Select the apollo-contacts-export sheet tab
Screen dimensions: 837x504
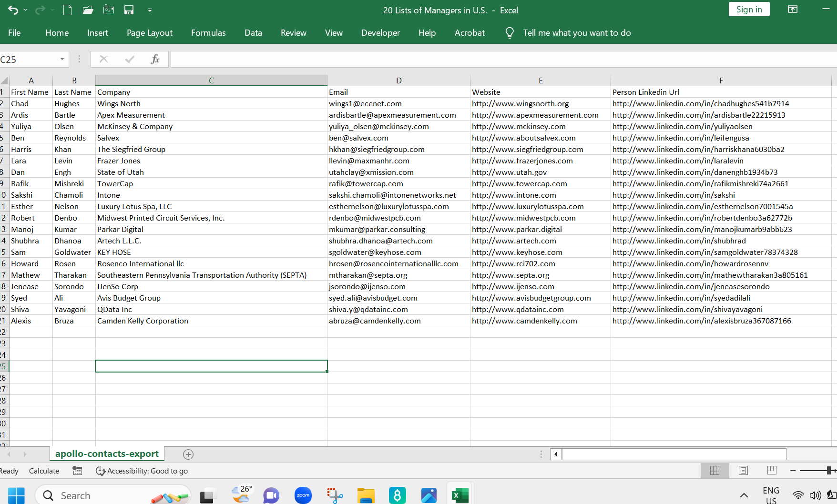click(107, 454)
